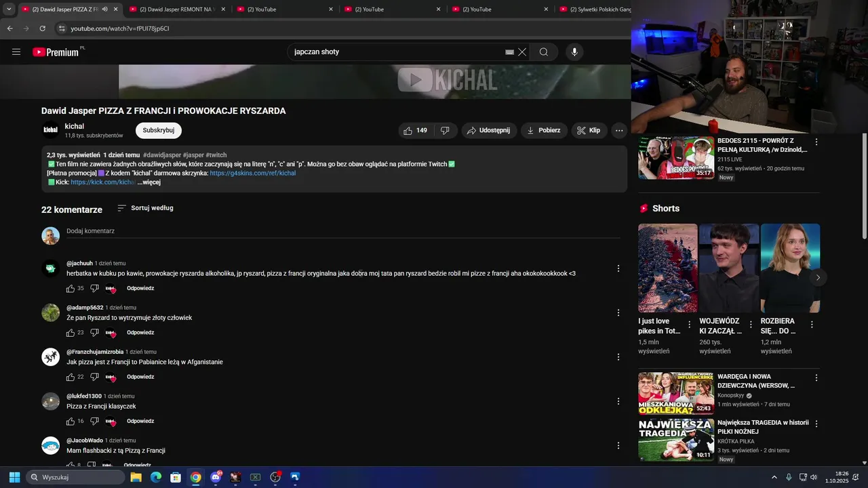
Task: Open options for WARDĘGA I NOWA DZIEWCZYNA video
Action: pos(816,378)
